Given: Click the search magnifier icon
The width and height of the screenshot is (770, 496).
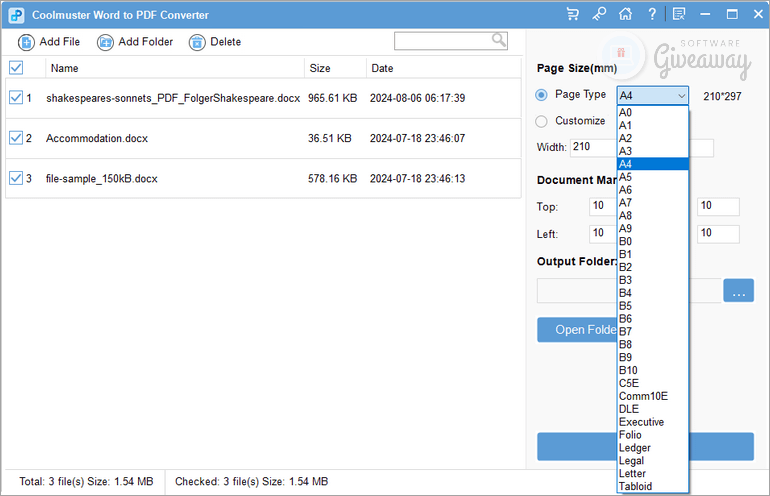Looking at the screenshot, I should click(x=498, y=40).
